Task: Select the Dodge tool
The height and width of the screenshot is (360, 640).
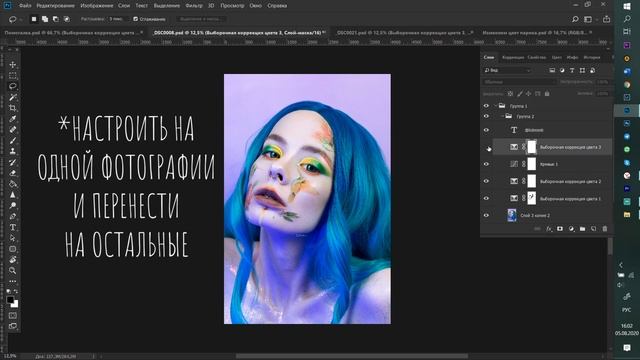Action: 13,205
